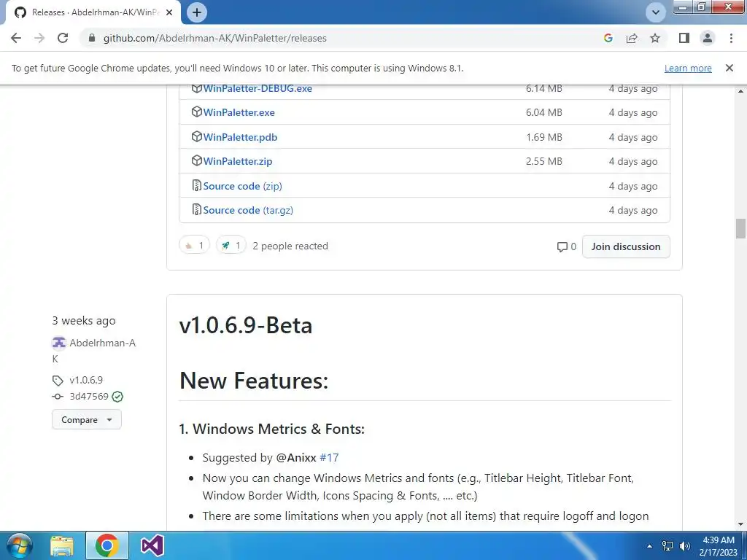Open the network tray icon
747x560 pixels.
point(667,546)
